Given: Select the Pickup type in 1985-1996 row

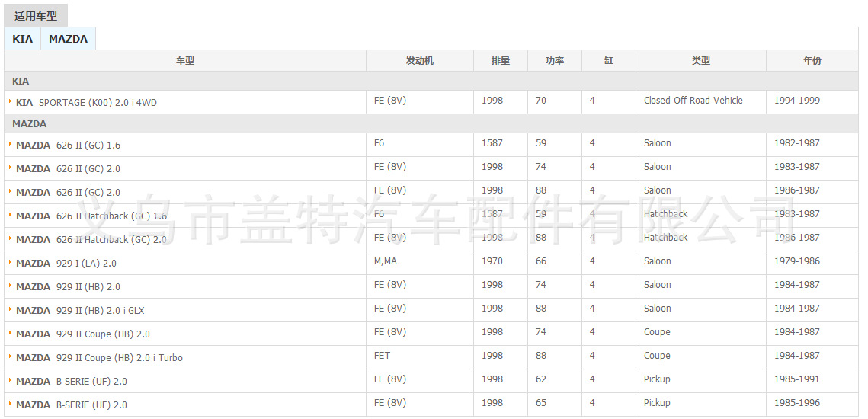Looking at the screenshot, I should 701,405.
